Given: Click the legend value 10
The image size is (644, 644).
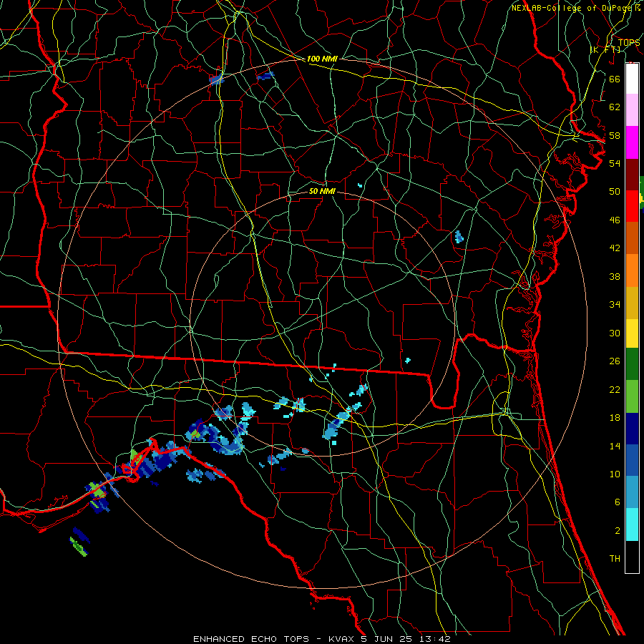Looking at the screenshot, I should (615, 474).
